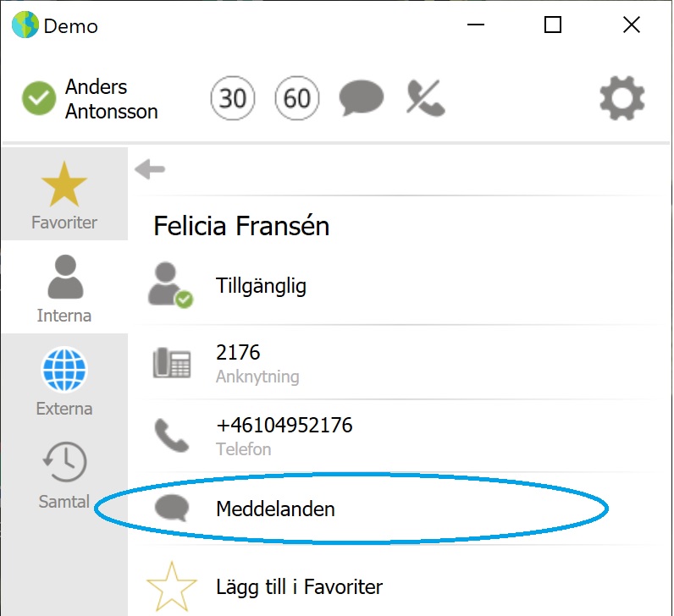674x616 pixels.
Task: Open the Favoriter tab
Action: 64,194
